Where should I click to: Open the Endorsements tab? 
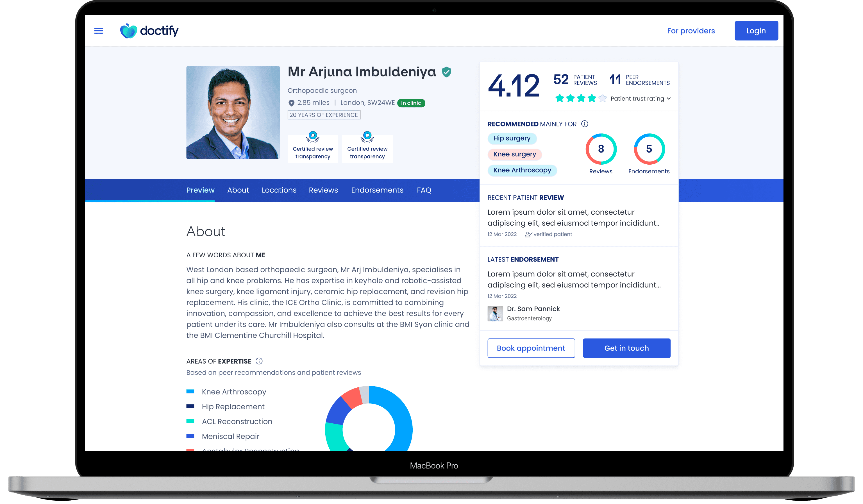[x=377, y=190]
